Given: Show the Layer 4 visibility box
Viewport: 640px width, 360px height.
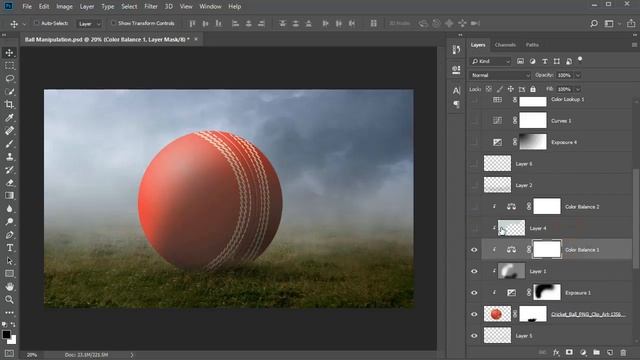Looking at the screenshot, I should [x=474, y=228].
